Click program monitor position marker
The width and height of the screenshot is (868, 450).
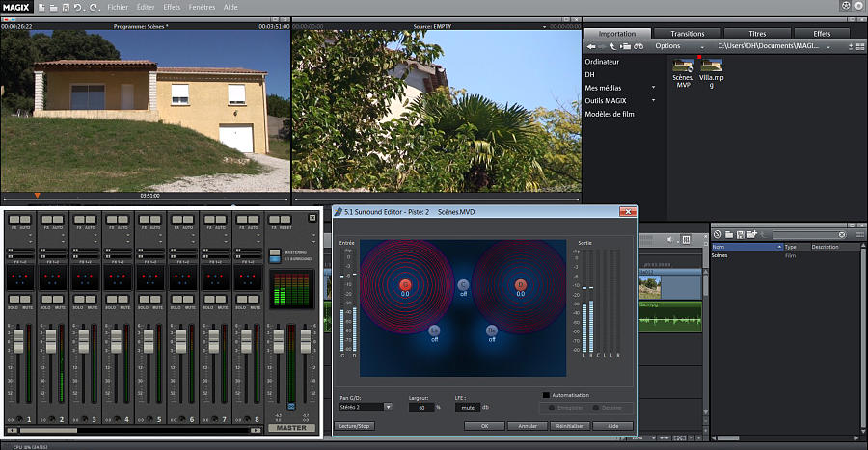(x=37, y=196)
